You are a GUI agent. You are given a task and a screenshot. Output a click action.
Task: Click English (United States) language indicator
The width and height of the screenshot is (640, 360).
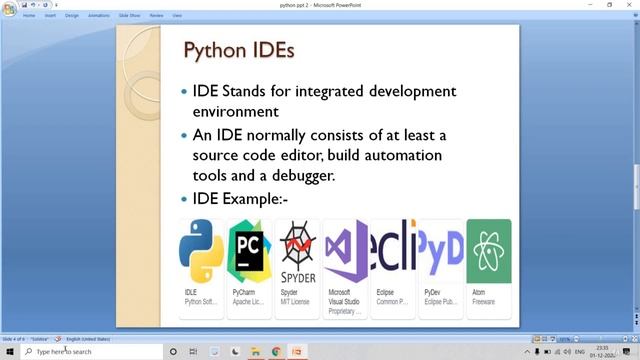(x=88, y=339)
